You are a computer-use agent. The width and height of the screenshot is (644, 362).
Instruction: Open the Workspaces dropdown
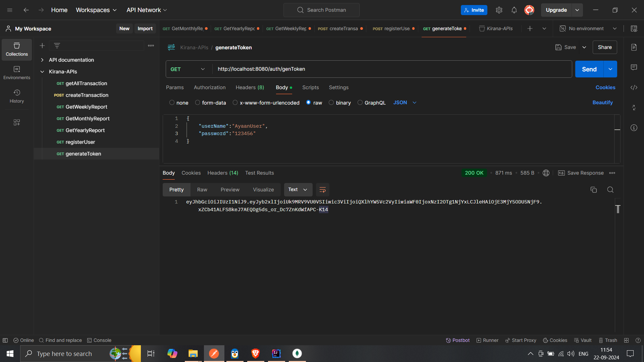pyautogui.click(x=96, y=10)
